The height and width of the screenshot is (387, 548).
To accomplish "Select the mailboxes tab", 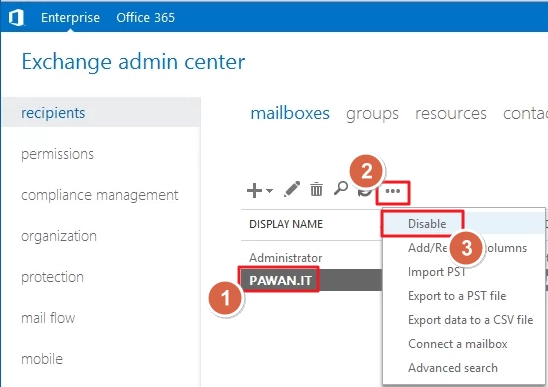I will tap(290, 113).
